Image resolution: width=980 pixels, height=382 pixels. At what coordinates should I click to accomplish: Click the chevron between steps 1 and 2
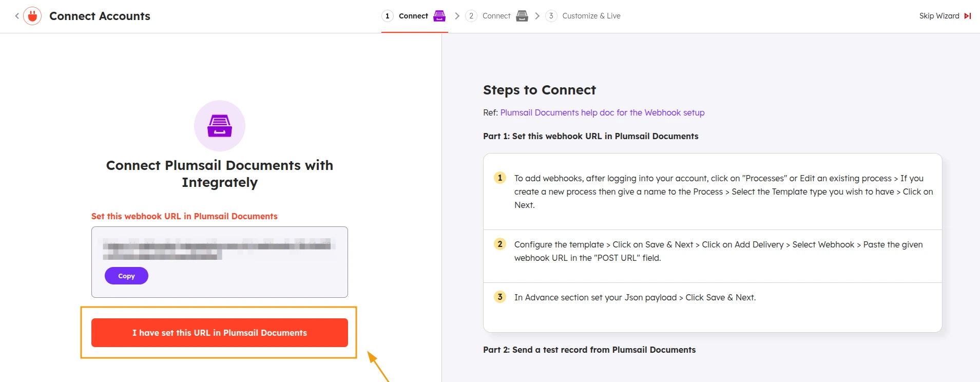coord(457,16)
